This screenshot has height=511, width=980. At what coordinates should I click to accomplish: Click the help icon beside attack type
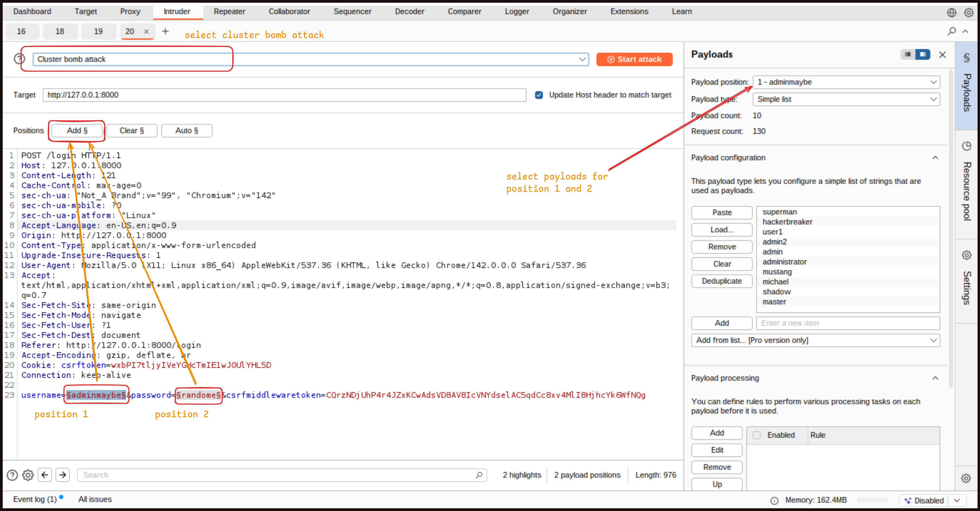(19, 59)
